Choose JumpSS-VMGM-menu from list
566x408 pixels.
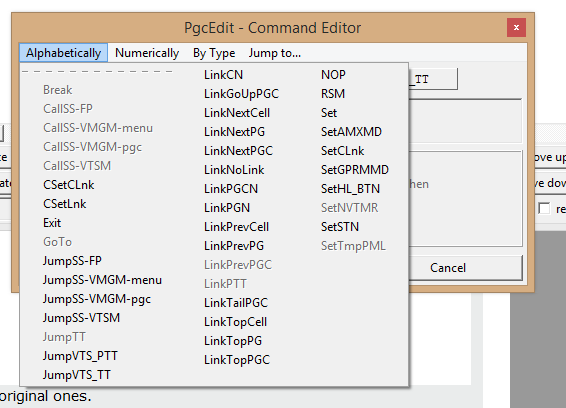[x=102, y=280]
